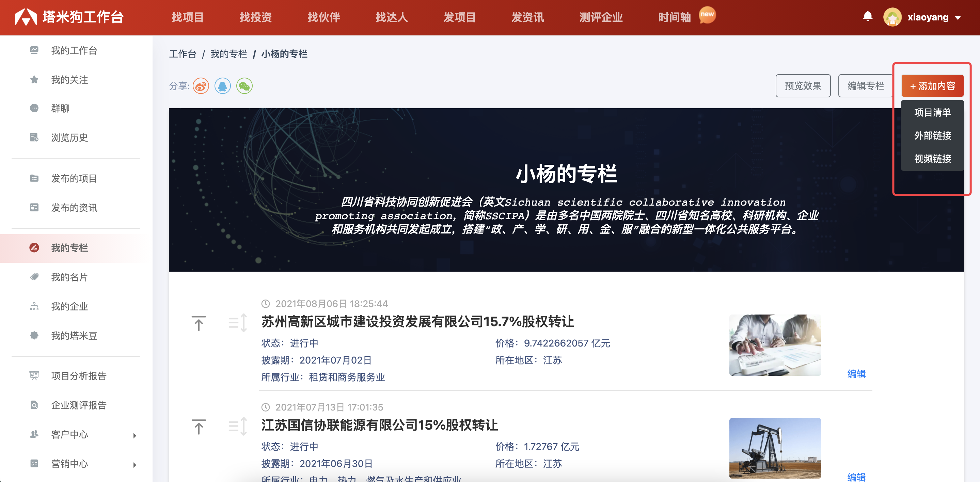Select 外部链接 from the add menu
Image resolution: width=980 pixels, height=482 pixels.
pyautogui.click(x=932, y=135)
